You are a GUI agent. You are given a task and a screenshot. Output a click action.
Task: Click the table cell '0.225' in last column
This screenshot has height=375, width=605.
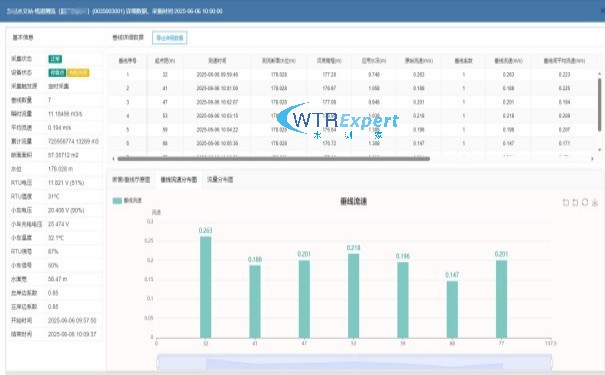click(564, 88)
